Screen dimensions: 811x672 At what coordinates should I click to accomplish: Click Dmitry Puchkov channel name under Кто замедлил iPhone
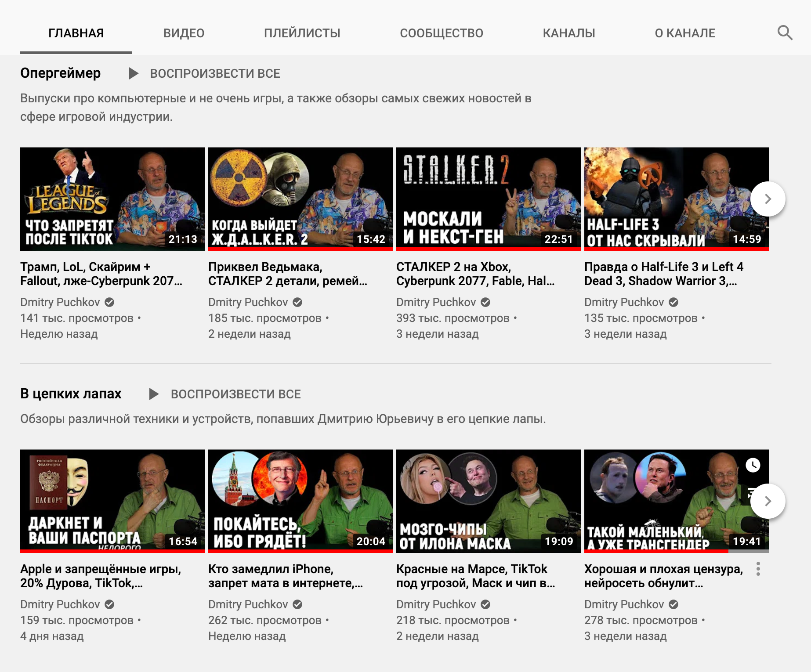click(x=248, y=604)
